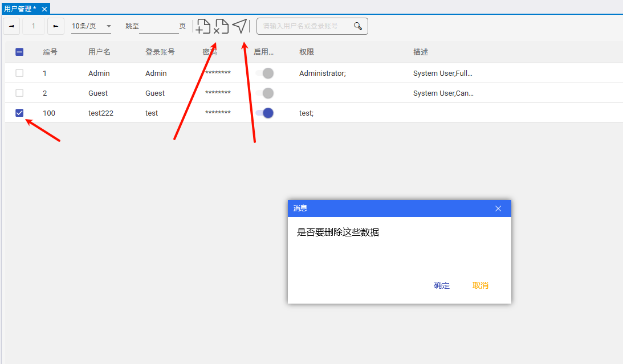The width and height of the screenshot is (623, 364).
Task: Click the magnifier search icon
Action: point(357,26)
